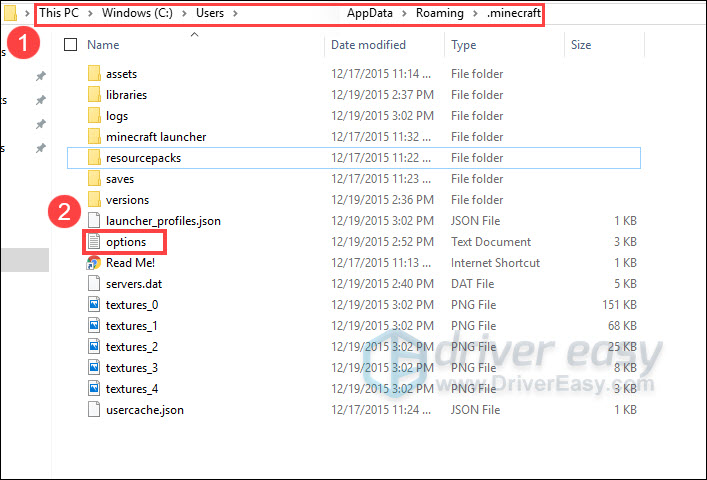The width and height of the screenshot is (707, 480).
Task: Toggle the select-all checkbox beside Name
Action: (x=70, y=45)
